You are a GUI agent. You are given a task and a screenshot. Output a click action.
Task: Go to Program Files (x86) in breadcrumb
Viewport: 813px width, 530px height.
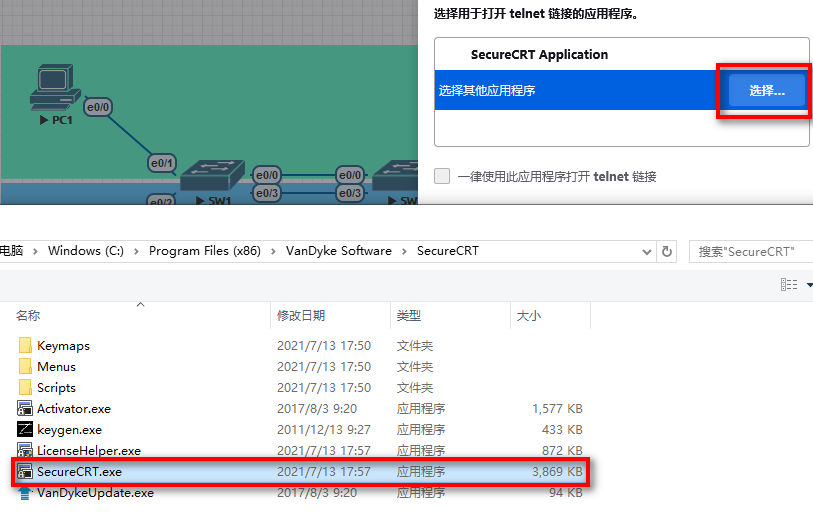[205, 251]
